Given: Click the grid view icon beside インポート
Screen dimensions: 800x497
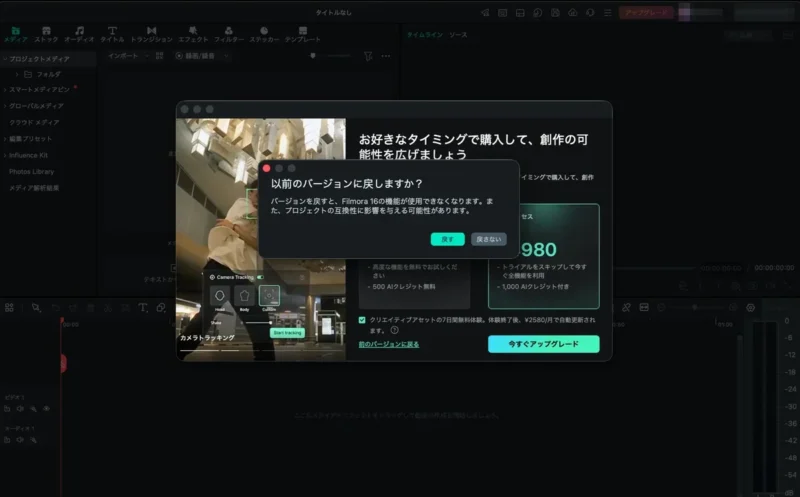Looking at the screenshot, I should pyautogui.click(x=159, y=56).
